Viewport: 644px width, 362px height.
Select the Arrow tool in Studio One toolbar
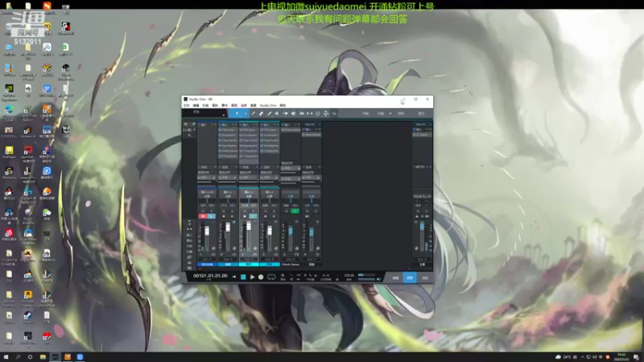tap(237, 113)
